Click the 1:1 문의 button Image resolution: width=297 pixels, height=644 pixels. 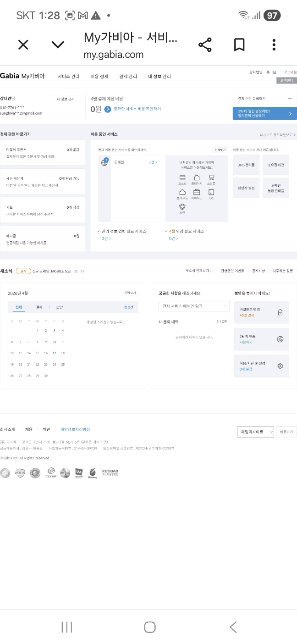click(x=221, y=322)
